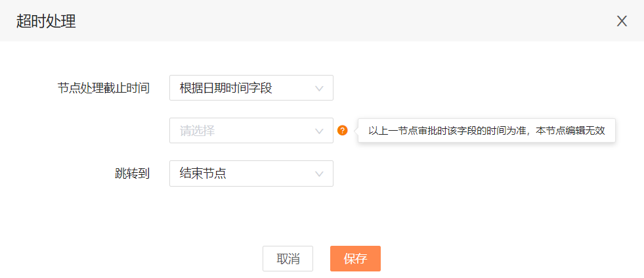
Task: Click the 取消 button
Action: [288, 259]
